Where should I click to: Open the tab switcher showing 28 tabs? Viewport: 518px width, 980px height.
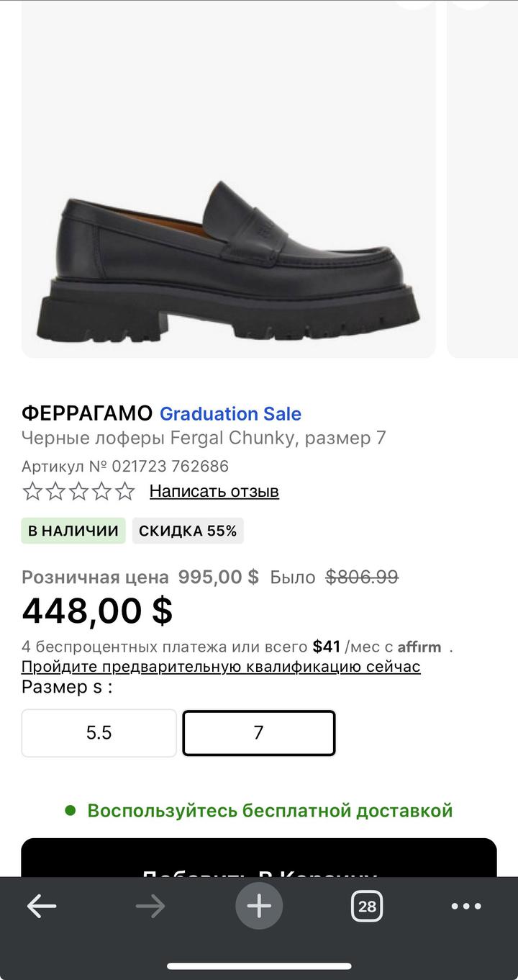367,906
